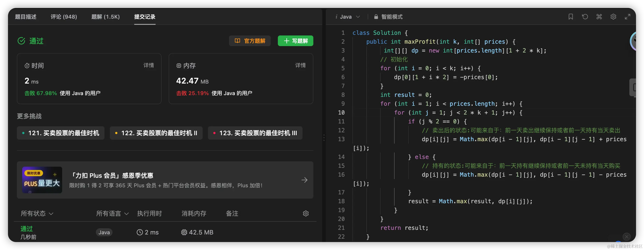This screenshot has width=644, height=250.
Task: View 时间 runtime 详情 link
Action: pos(148,65)
